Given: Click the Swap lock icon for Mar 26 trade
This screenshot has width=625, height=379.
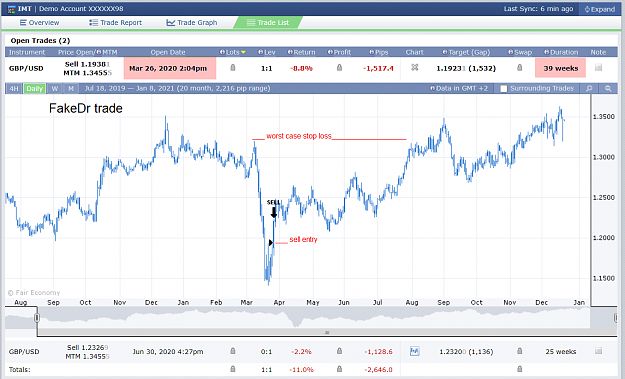Looking at the screenshot, I should pyautogui.click(x=520, y=68).
